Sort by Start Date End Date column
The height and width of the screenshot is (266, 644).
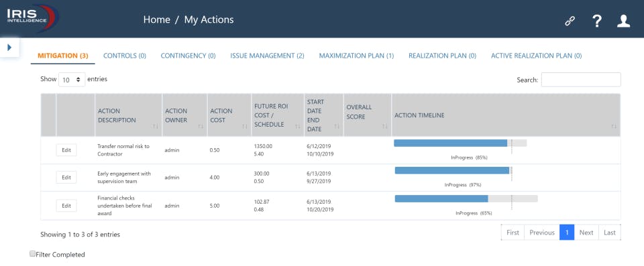[323, 116]
